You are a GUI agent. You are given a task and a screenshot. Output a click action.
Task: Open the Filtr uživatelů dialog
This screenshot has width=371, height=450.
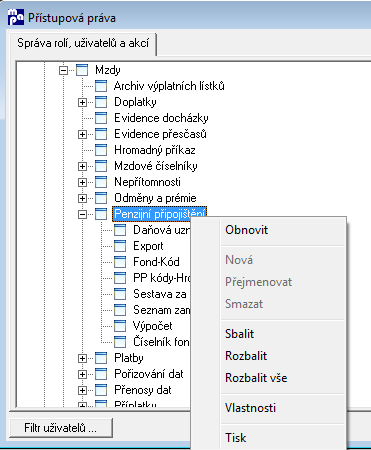61,428
